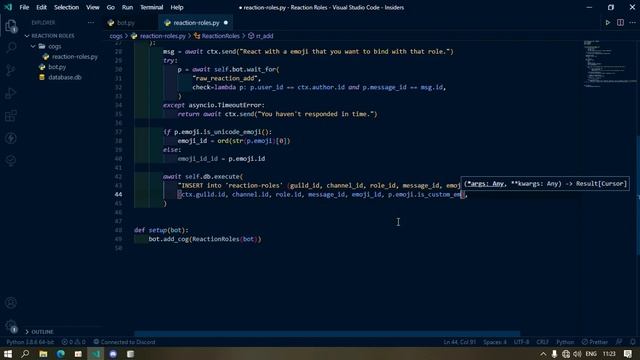Open the Accounts icon in activity bar

click(x=11, y=303)
